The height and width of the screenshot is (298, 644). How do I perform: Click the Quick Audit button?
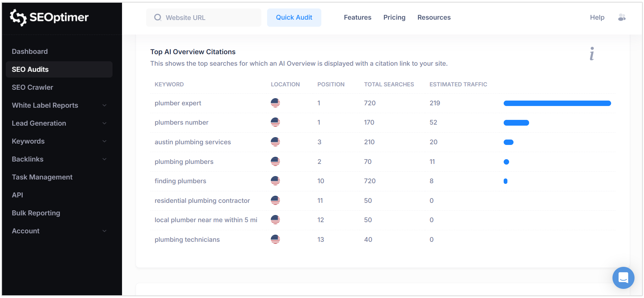coord(294,18)
